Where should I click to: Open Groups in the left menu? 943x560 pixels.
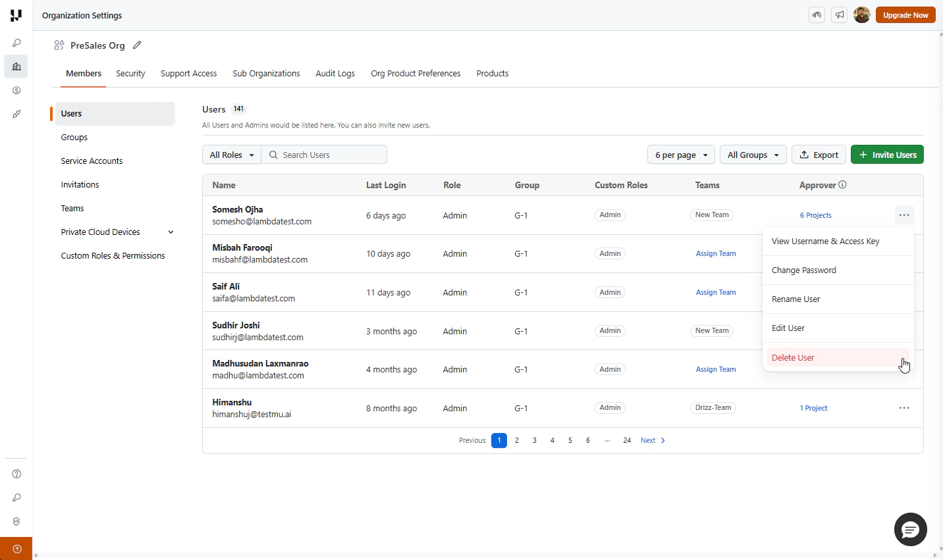(x=74, y=137)
